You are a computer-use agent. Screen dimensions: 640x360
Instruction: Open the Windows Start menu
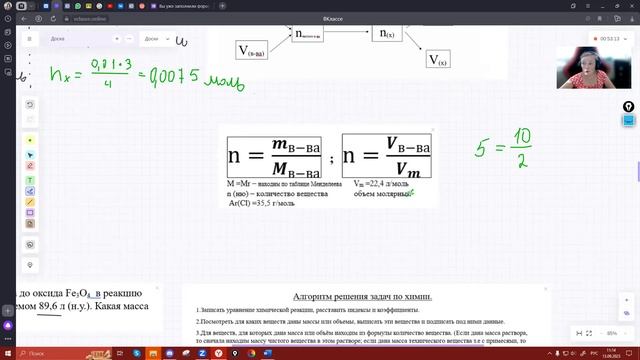pyautogui.click(x=8, y=353)
